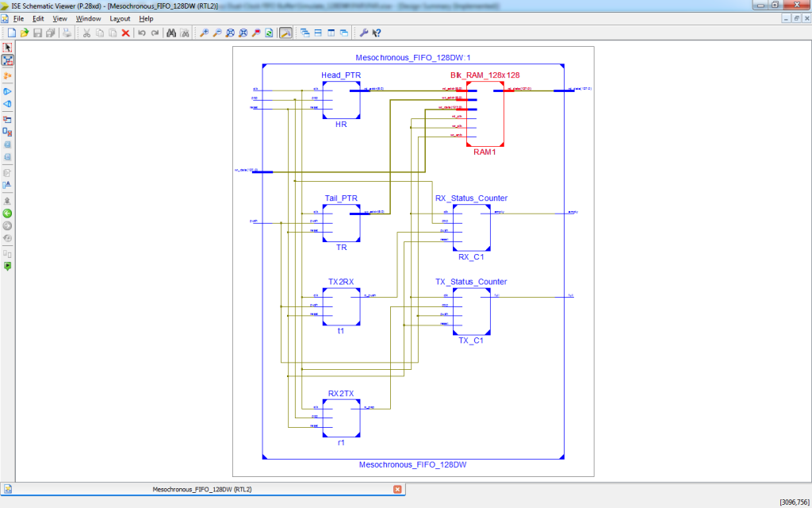Select the Head_PTR block HR in schematic

click(341, 100)
